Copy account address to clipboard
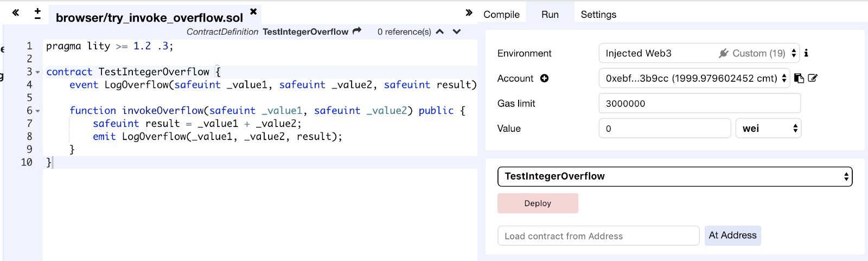 click(x=799, y=78)
